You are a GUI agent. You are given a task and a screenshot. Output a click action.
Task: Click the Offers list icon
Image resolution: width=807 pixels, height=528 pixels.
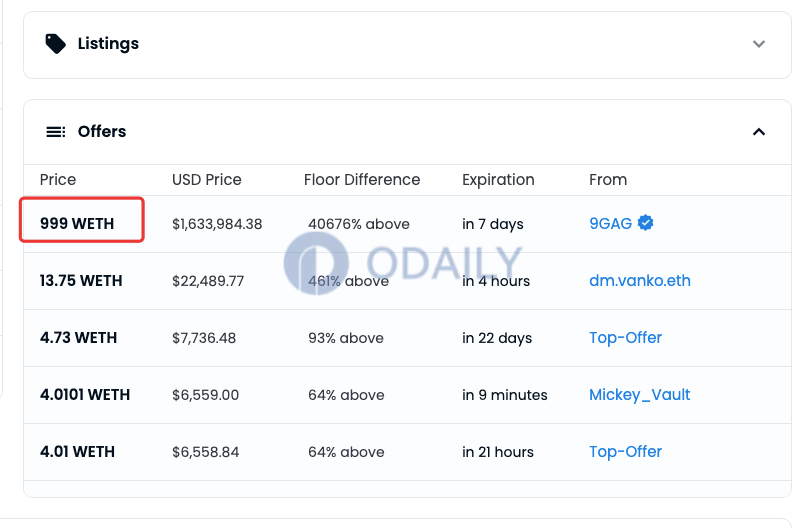pos(56,132)
